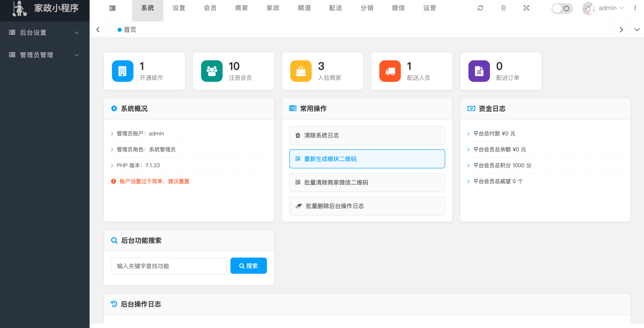Open the 家政 top menu

click(x=273, y=8)
